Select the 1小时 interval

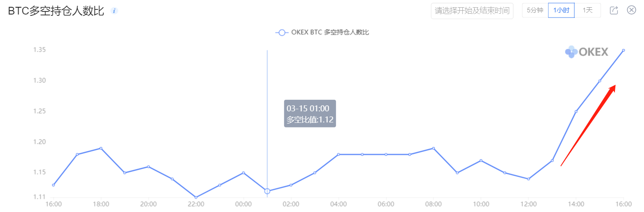561,11
